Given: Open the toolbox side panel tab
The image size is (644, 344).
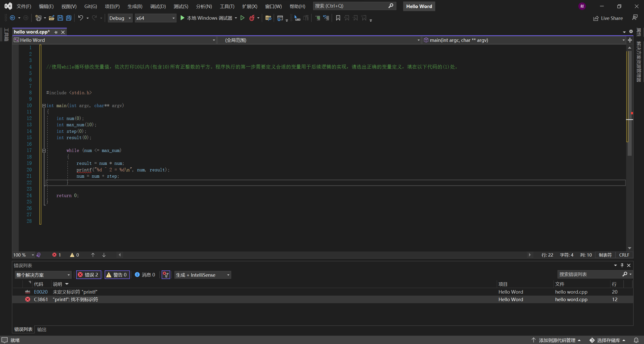Looking at the screenshot, I should [x=6, y=35].
